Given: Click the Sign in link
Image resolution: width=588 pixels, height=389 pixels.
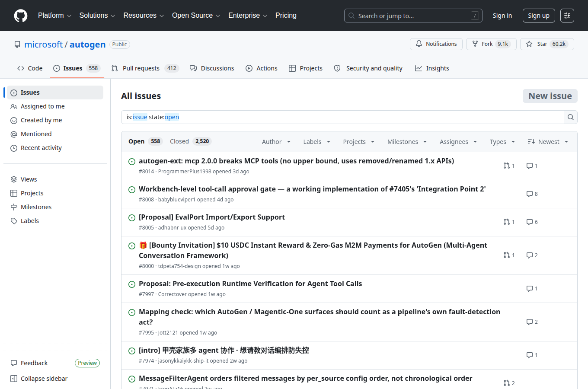Looking at the screenshot, I should 502,16.
